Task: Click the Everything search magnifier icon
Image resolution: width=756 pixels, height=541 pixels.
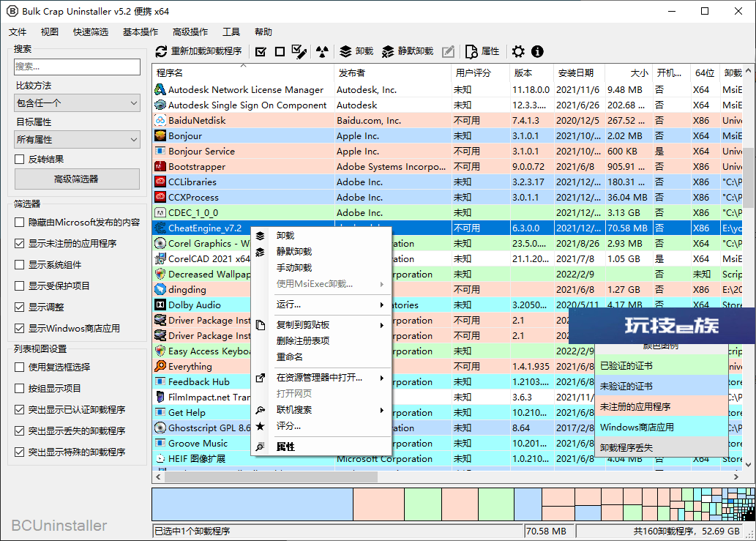Action: [160, 367]
